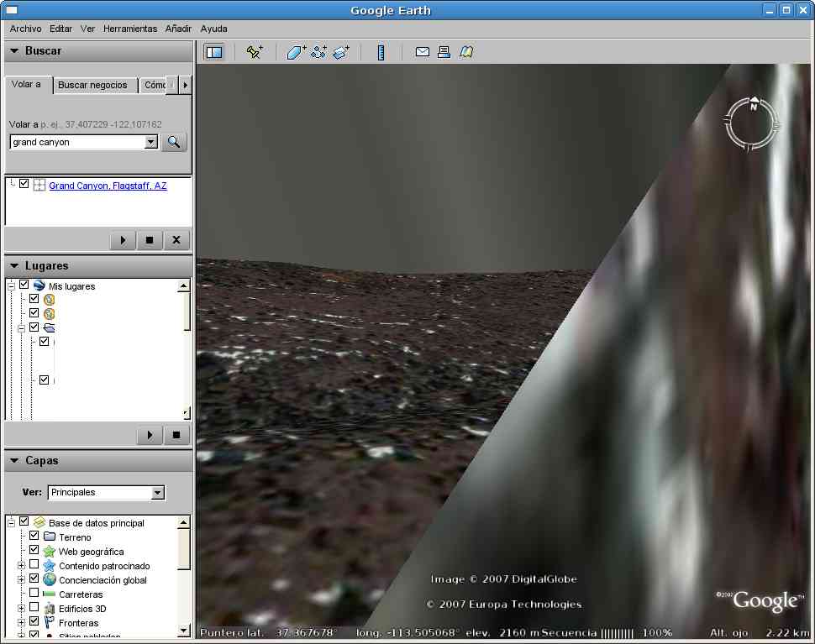Switch to Buscar negocios tab

pos(92,85)
